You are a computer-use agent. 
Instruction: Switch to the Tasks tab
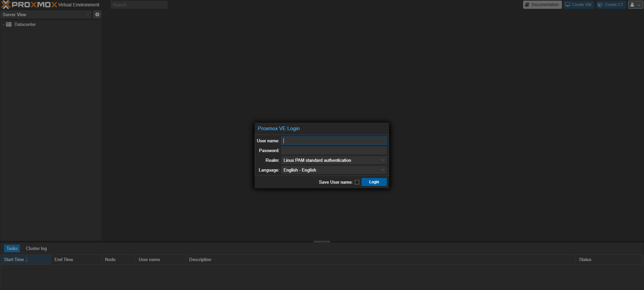click(12, 249)
